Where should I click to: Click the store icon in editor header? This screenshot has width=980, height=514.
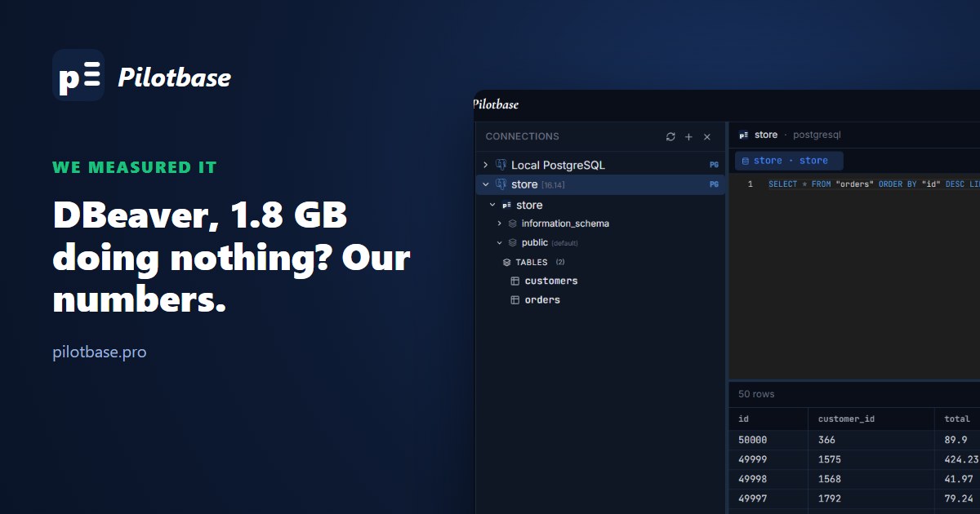tap(743, 135)
